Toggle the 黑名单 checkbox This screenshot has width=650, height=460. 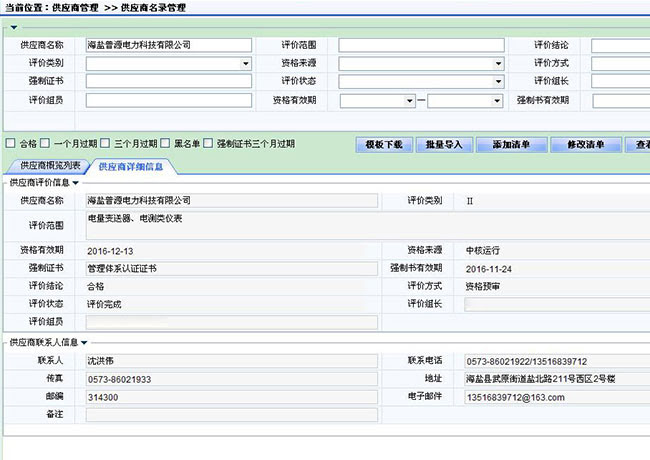pos(165,144)
